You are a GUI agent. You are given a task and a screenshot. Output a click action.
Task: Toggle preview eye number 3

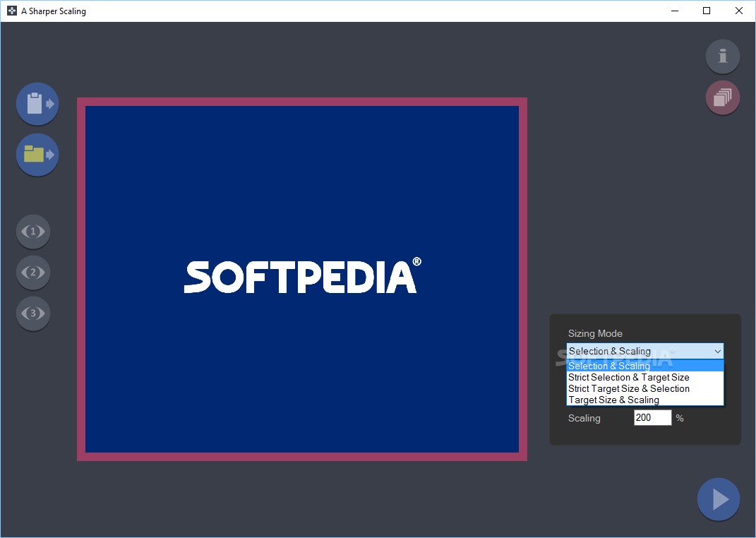tap(33, 313)
